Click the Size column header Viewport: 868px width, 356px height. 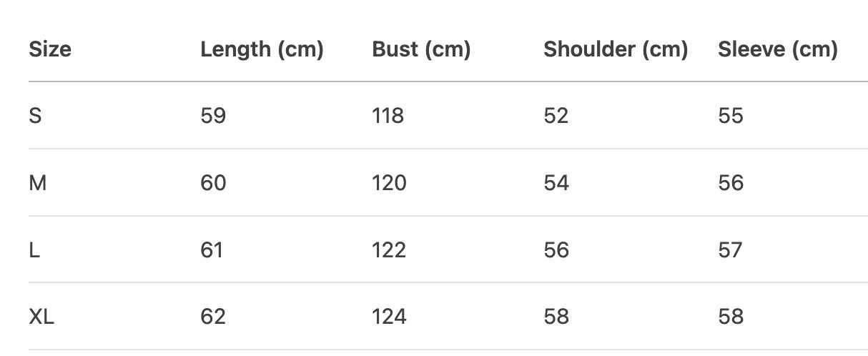[x=50, y=50]
